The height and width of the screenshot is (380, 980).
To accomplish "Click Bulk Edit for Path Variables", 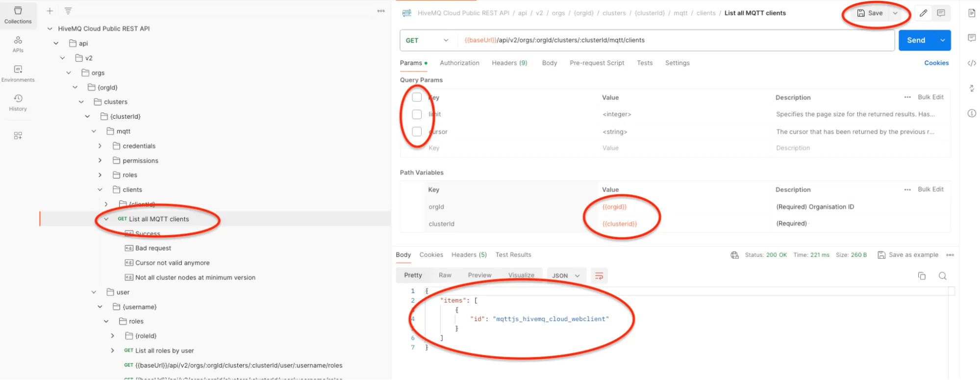I will 930,189.
